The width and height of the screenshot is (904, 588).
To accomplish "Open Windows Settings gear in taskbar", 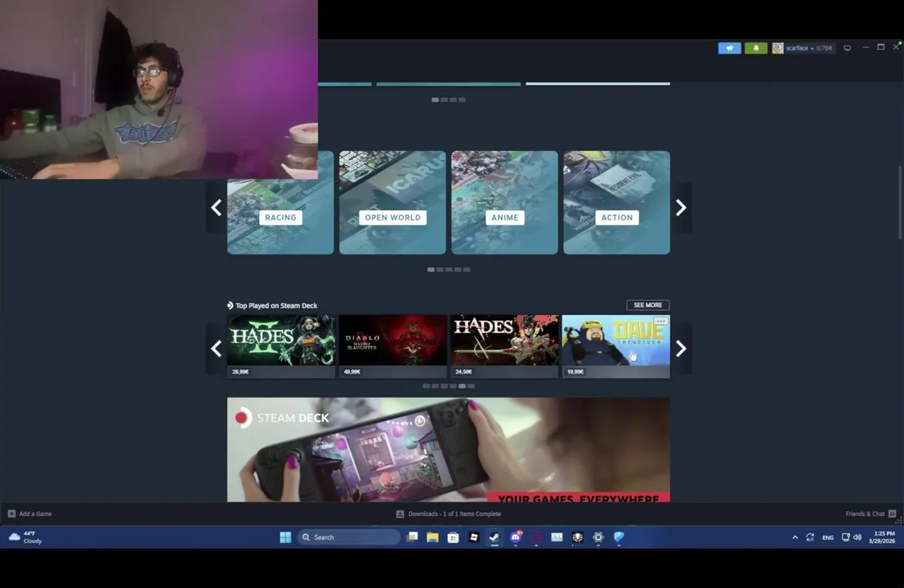I will click(x=598, y=537).
